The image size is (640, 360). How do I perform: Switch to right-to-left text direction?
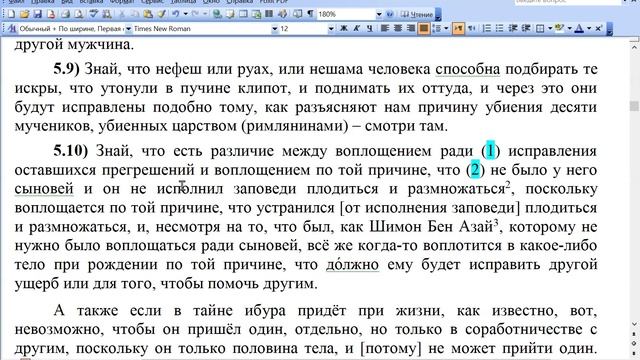(x=472, y=28)
